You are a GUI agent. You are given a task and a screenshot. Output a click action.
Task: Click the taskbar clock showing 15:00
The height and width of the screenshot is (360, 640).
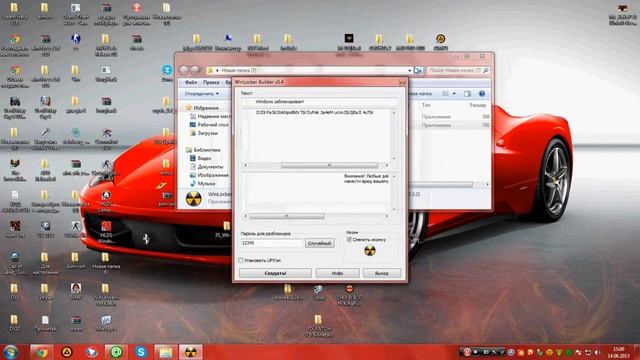point(618,352)
